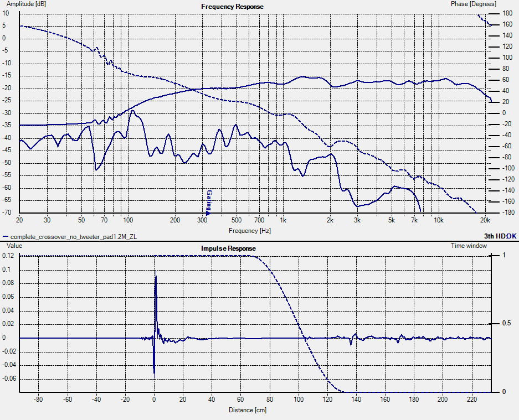Viewport: 519px width, 420px height.
Task: Click the 7k tick on frequency axis
Action: (414, 220)
